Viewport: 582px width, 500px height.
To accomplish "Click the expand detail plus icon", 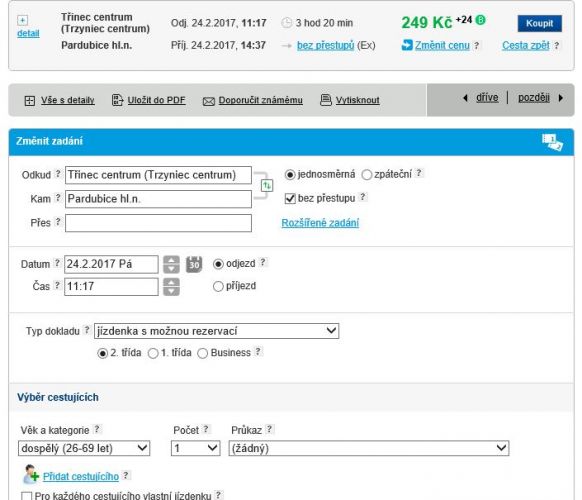I will tap(23, 20).
